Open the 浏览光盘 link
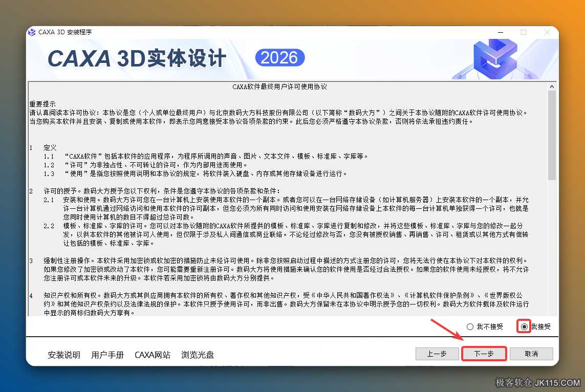 (198, 355)
